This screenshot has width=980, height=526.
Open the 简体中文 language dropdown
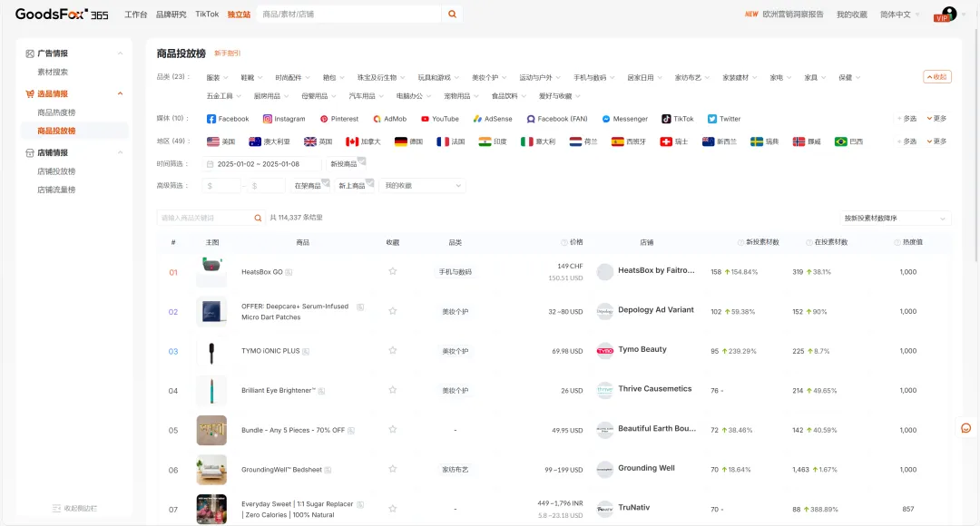click(x=899, y=15)
